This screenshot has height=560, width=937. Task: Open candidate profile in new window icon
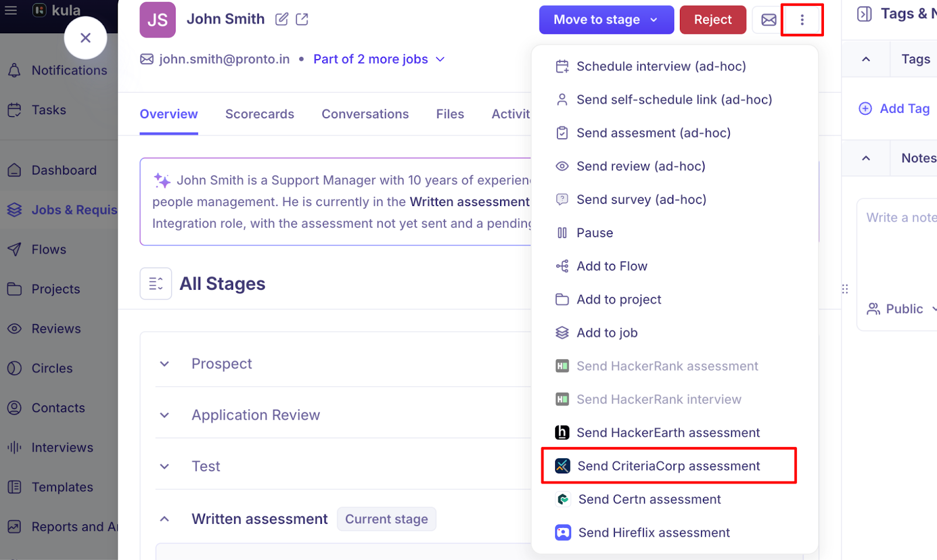click(x=302, y=19)
